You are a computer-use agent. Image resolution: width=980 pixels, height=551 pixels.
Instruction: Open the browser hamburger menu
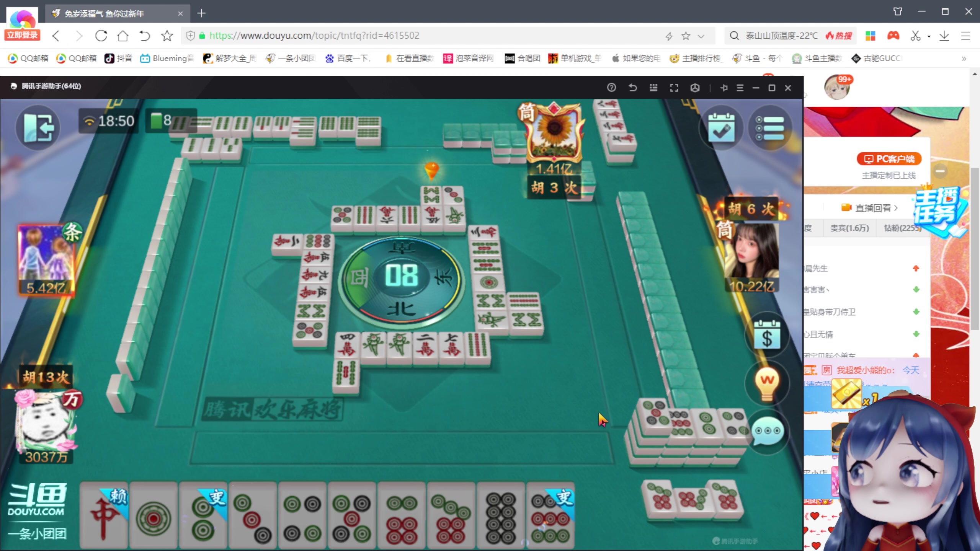point(965,36)
